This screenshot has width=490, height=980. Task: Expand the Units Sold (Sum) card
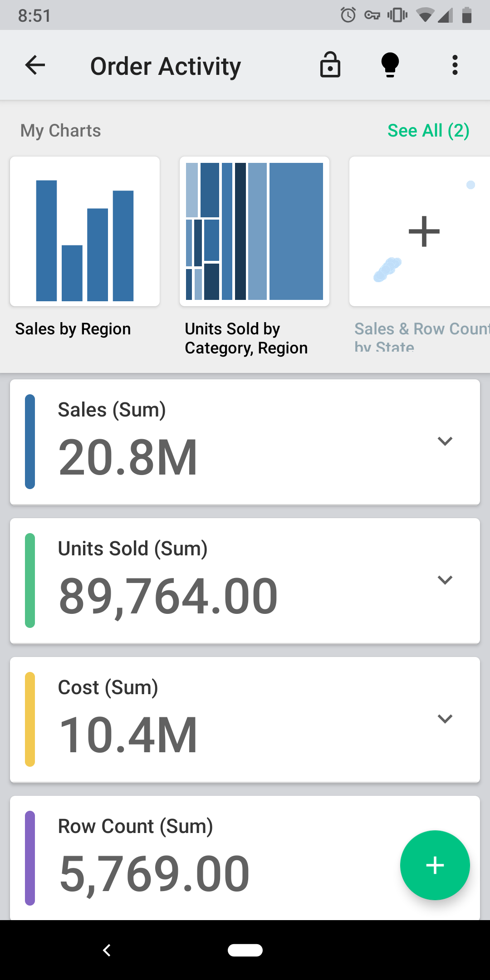click(445, 580)
